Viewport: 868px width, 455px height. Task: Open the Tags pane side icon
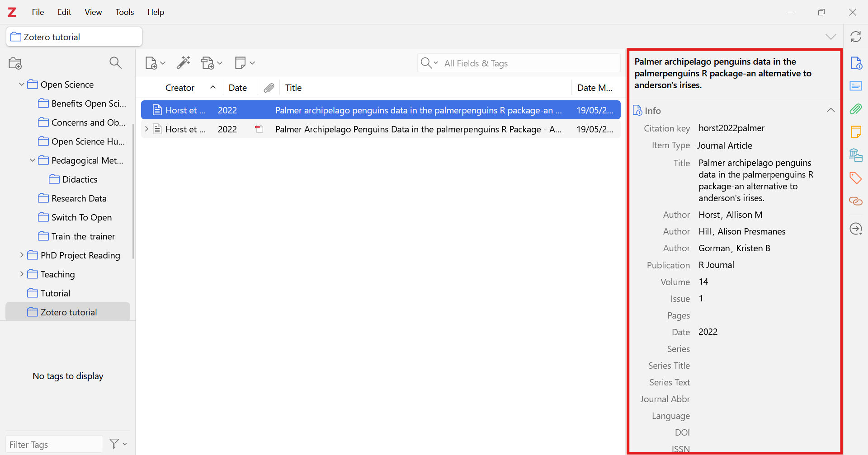(856, 178)
